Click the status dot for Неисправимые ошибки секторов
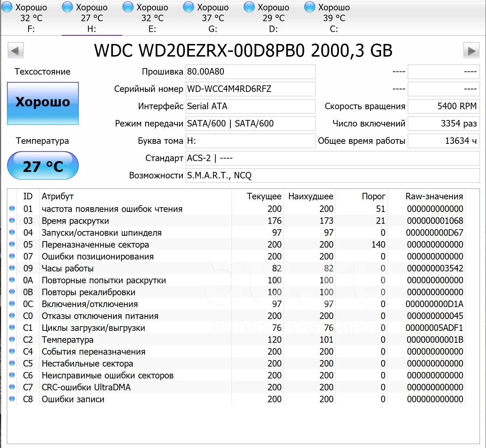This screenshot has height=448, width=486. point(12,375)
